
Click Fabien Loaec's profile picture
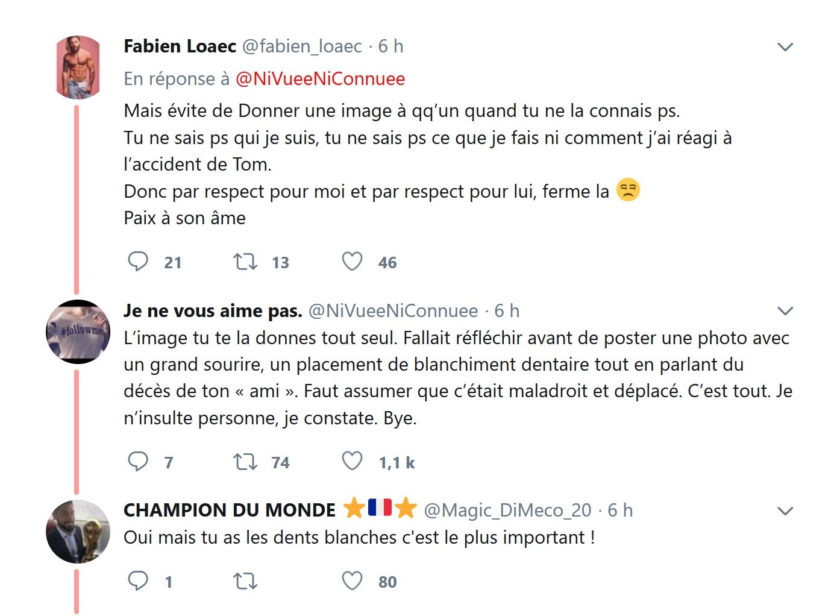click(78, 67)
